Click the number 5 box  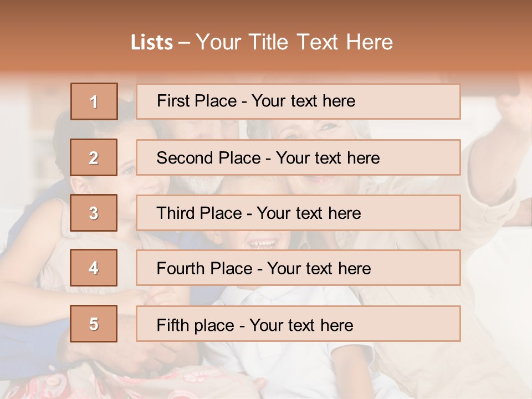tap(94, 324)
